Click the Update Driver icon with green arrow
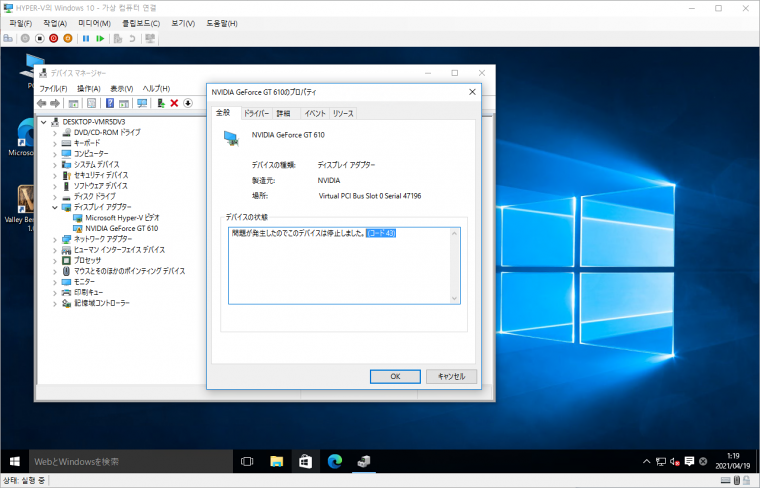Image resolution: width=760 pixels, height=488 pixels. point(161,103)
